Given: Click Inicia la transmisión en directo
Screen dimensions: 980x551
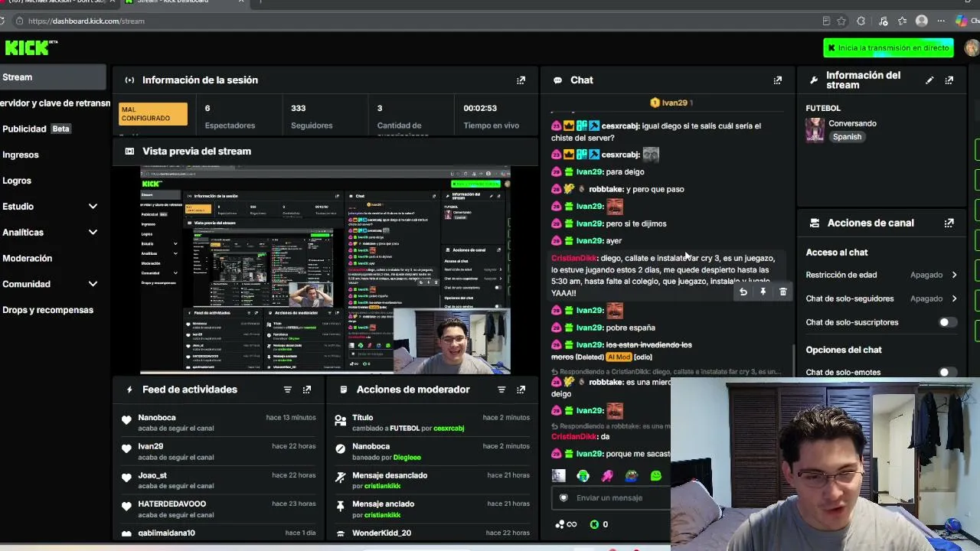Looking at the screenshot, I should point(888,47).
